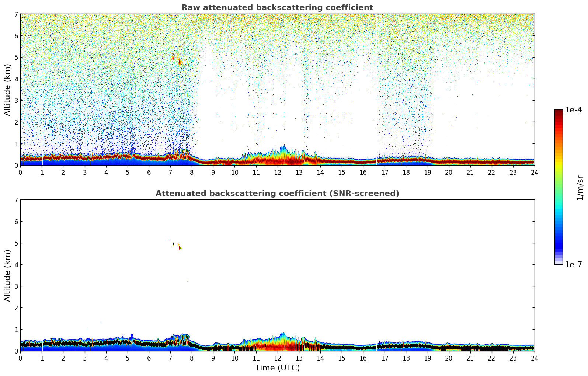Click the colorbar's '1e-7' minimum label
The width and height of the screenshot is (588, 376).
573,265
